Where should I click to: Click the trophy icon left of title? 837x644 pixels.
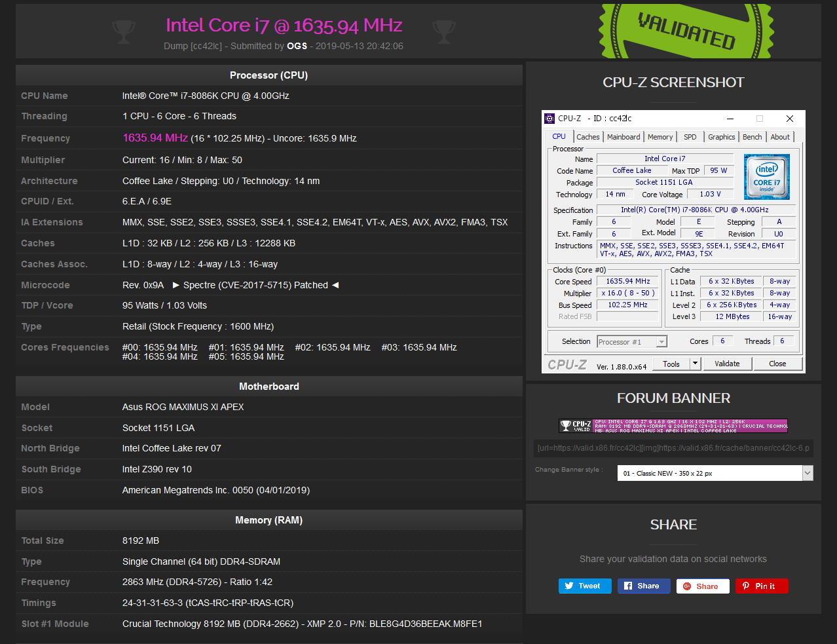pyautogui.click(x=123, y=31)
